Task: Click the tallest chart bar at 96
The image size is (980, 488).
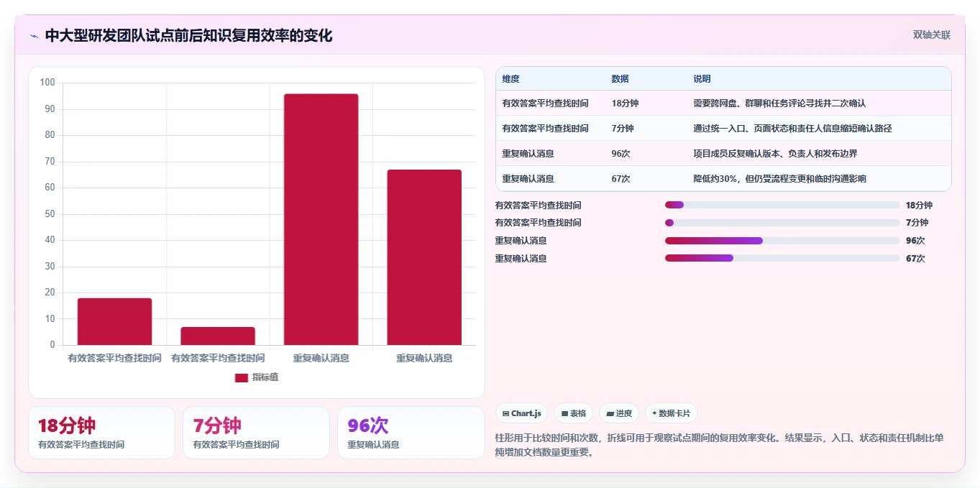Action: coord(321,219)
